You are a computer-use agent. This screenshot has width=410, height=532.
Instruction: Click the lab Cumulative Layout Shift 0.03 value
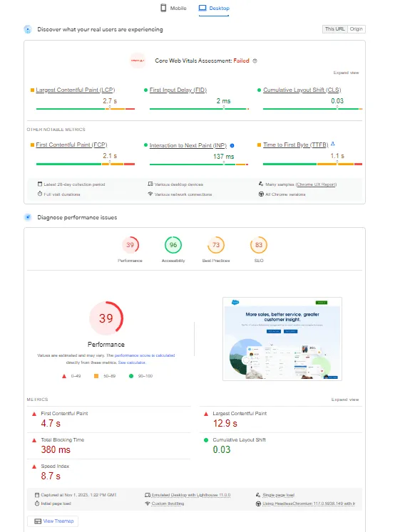point(222,450)
